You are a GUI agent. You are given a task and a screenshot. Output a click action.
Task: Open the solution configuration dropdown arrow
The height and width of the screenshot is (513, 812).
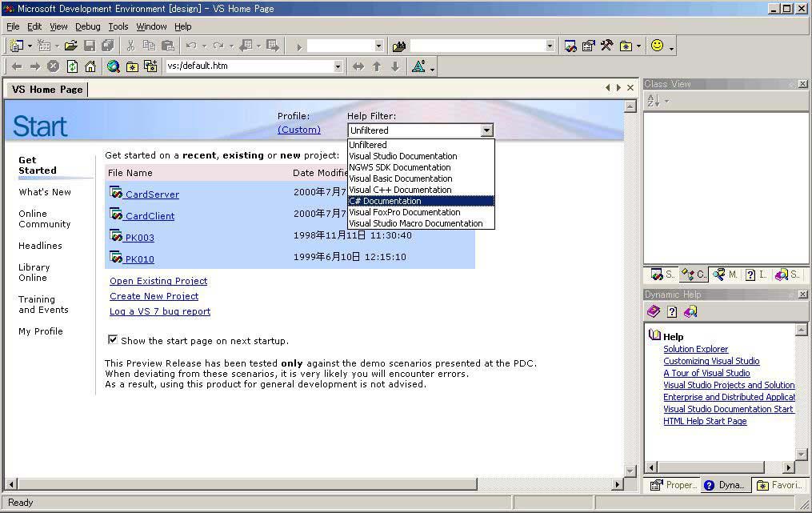coord(378,46)
